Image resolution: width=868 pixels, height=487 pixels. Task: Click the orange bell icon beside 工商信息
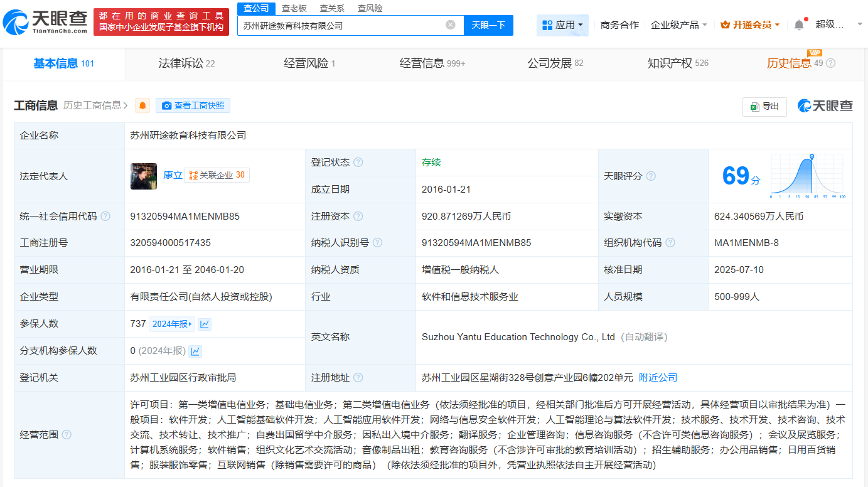(142, 105)
